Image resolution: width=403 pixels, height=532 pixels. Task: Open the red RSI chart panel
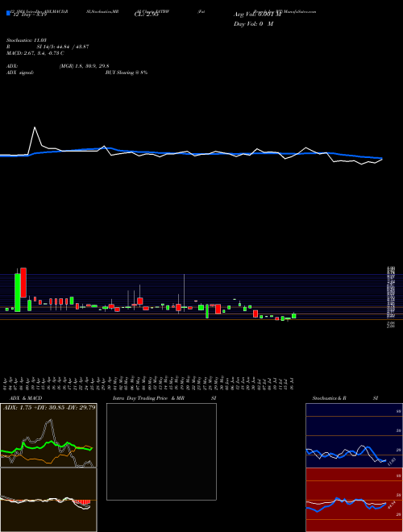(354, 500)
